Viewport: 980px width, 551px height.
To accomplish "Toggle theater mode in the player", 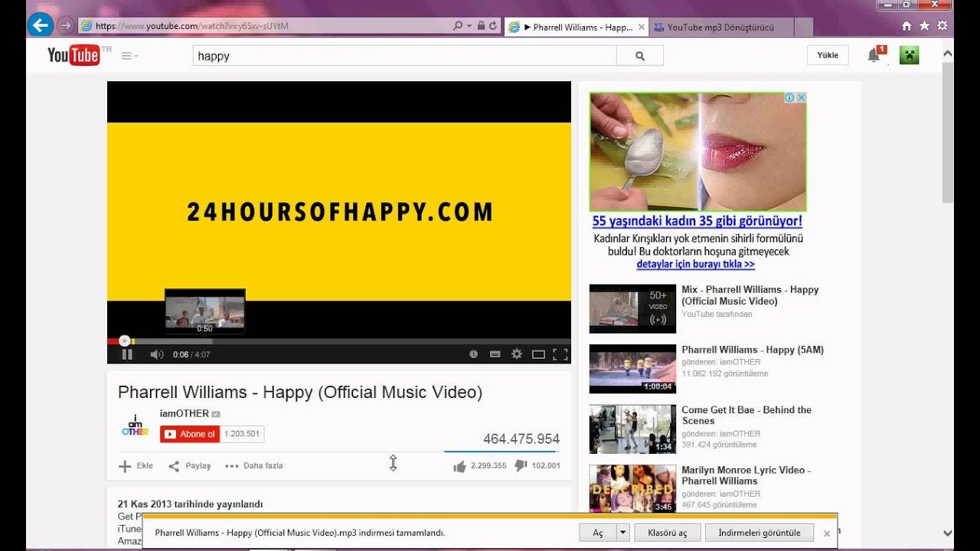I will click(x=538, y=354).
